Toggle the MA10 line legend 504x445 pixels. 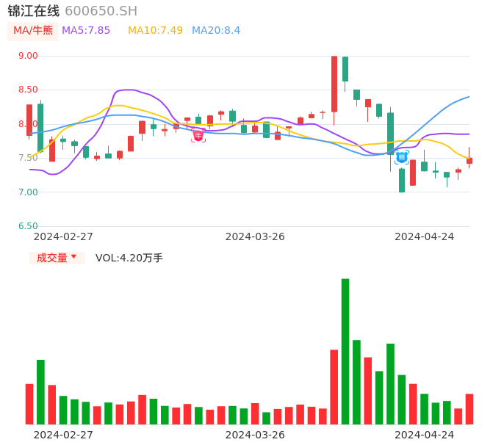[x=155, y=31]
